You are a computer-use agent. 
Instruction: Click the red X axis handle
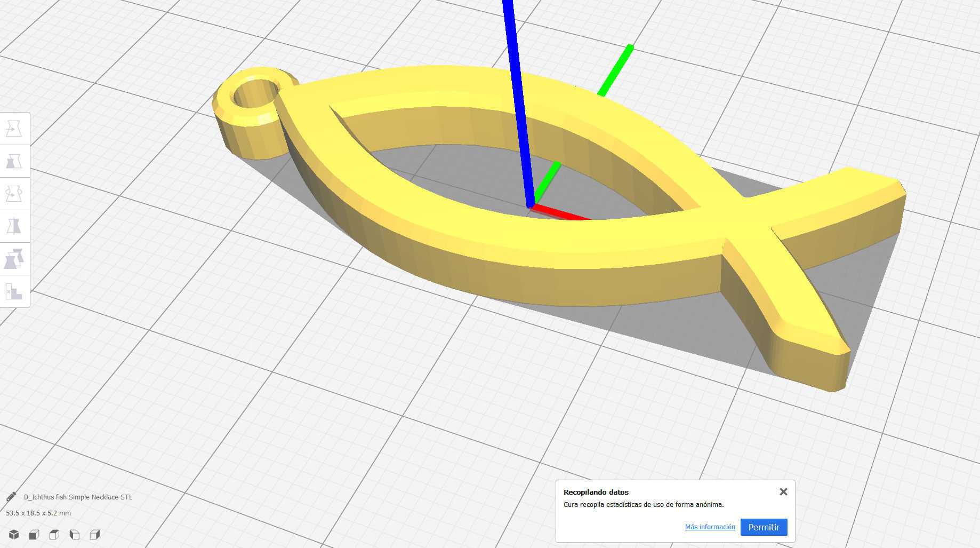[563, 212]
